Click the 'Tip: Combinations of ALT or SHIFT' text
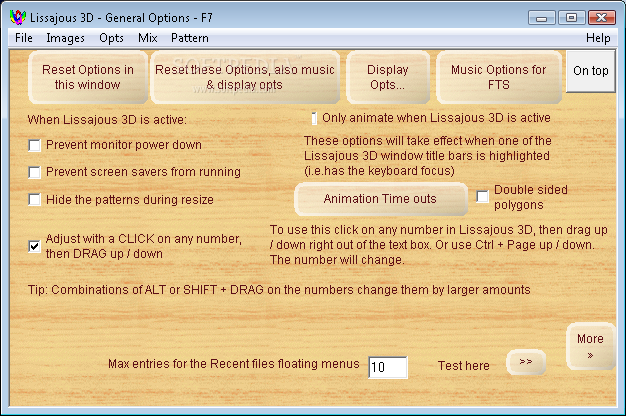 tap(279, 290)
